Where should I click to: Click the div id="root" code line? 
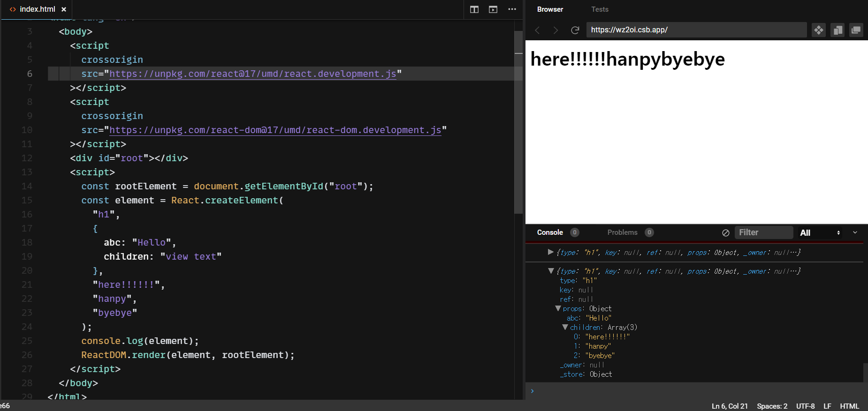[x=129, y=158]
